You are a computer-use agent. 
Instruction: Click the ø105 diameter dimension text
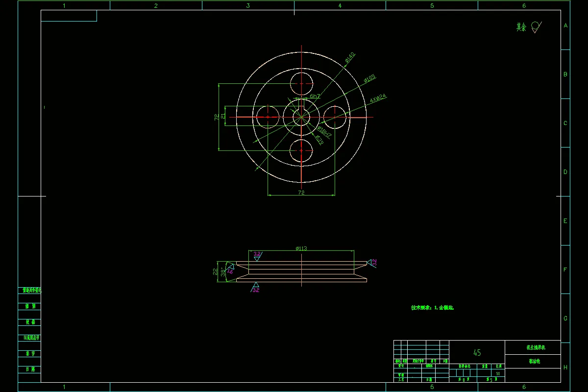pyautogui.click(x=369, y=78)
